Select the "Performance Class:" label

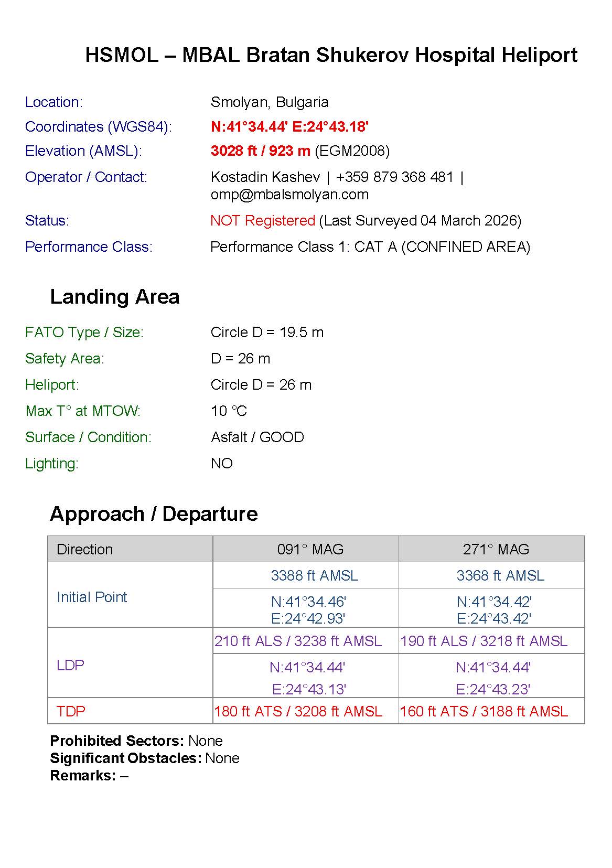click(x=89, y=247)
